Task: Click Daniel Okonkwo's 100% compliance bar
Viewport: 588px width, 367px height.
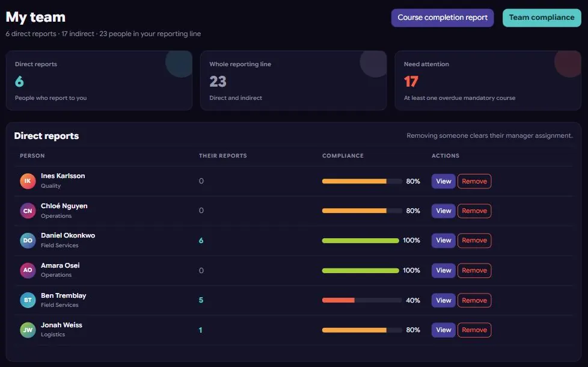Action: point(360,241)
